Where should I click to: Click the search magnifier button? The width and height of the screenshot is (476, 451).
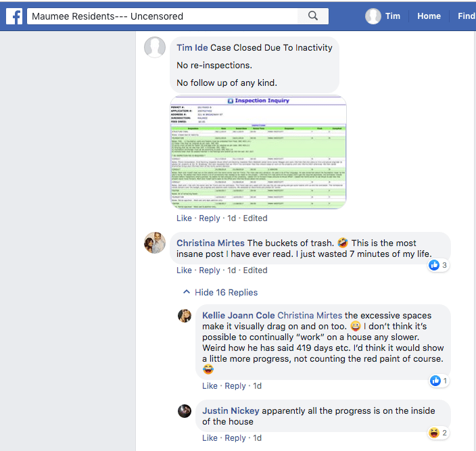pyautogui.click(x=313, y=16)
